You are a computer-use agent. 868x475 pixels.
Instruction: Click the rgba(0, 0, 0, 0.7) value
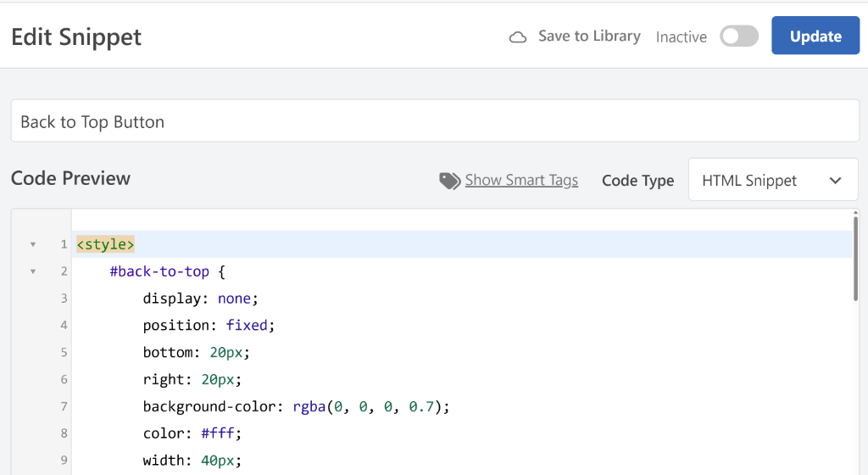coord(367,406)
